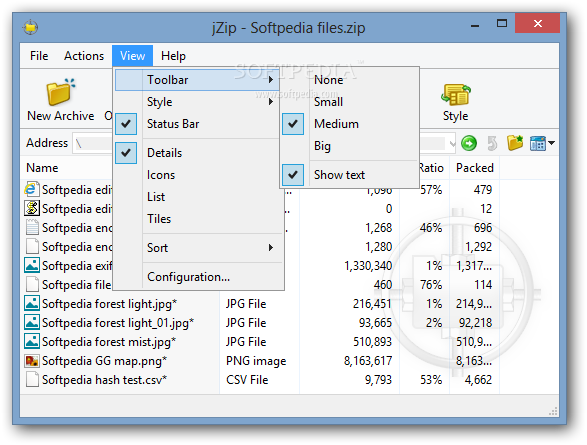Open the address history dropdown arrow

(x=452, y=143)
